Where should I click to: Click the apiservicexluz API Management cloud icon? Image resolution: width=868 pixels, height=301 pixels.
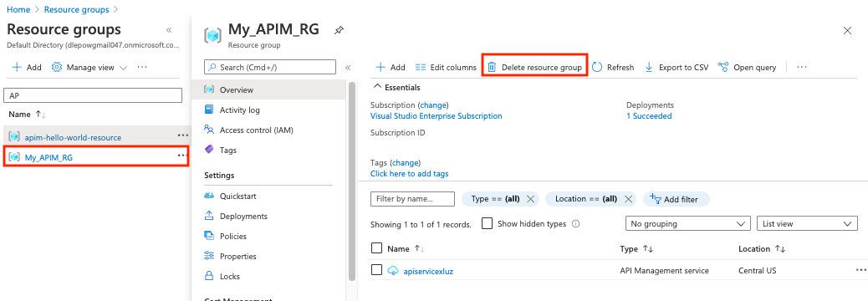pyautogui.click(x=393, y=271)
